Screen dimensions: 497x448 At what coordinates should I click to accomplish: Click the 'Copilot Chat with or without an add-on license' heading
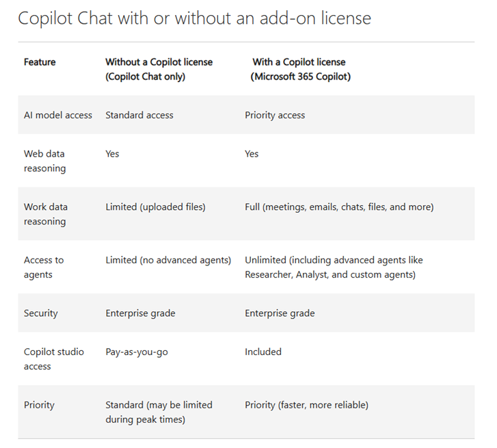click(x=194, y=18)
